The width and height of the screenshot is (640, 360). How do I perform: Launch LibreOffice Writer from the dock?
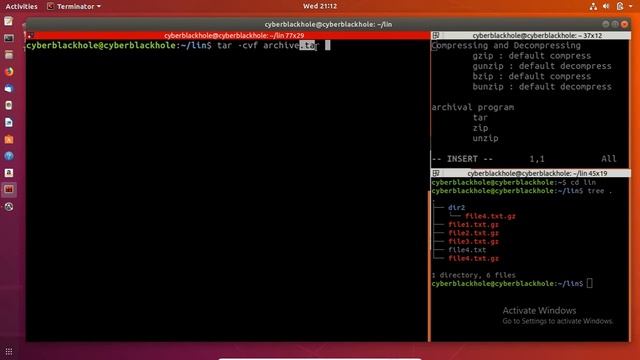point(9,122)
